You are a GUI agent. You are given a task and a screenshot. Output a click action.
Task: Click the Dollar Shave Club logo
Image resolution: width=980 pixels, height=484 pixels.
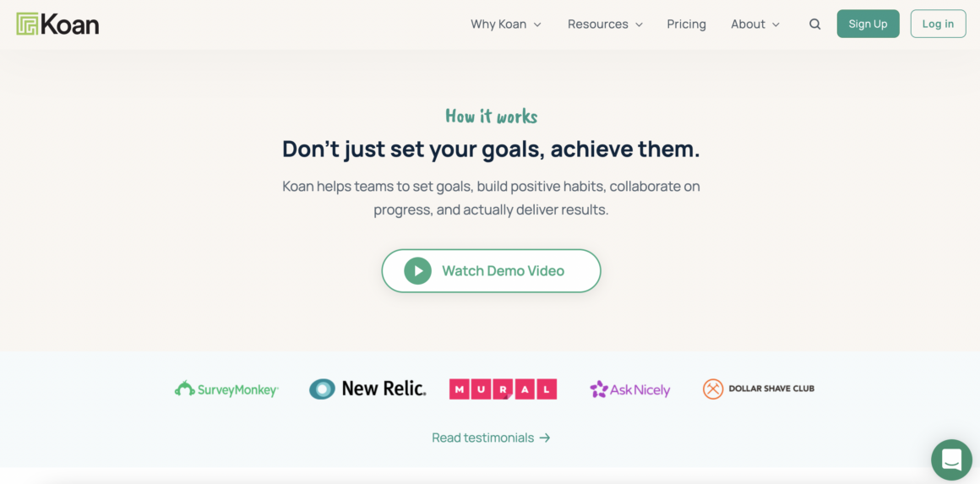(758, 389)
